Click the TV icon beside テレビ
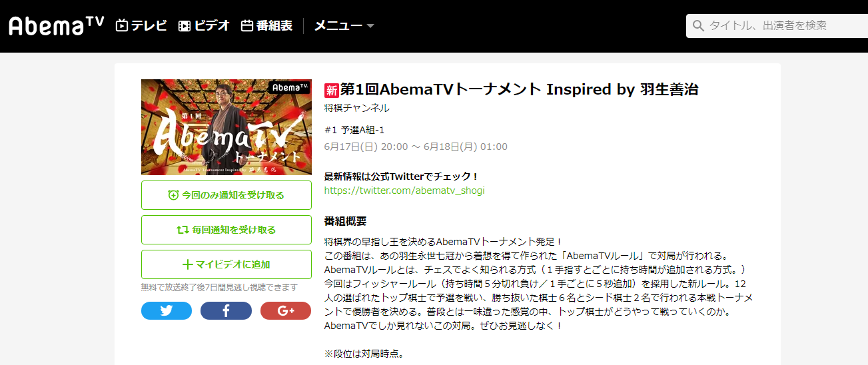This screenshot has width=868, height=365. pyautogui.click(x=122, y=26)
